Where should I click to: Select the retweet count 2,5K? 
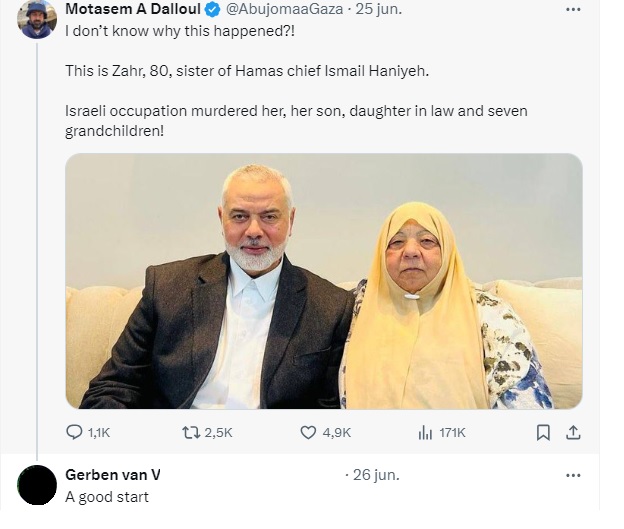[x=218, y=433]
